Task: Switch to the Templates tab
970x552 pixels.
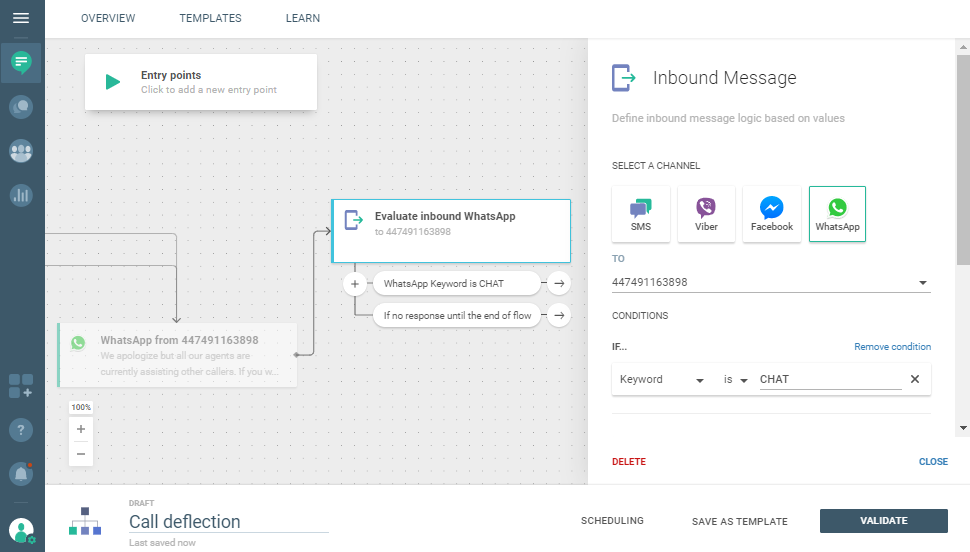Action: (210, 18)
